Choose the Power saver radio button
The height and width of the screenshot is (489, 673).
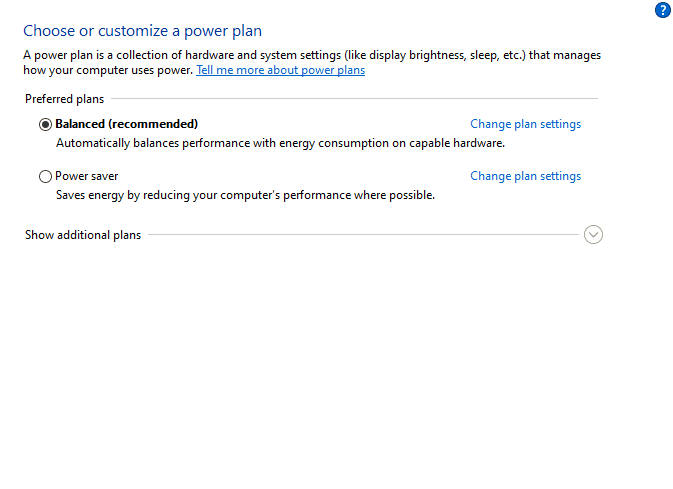click(45, 176)
